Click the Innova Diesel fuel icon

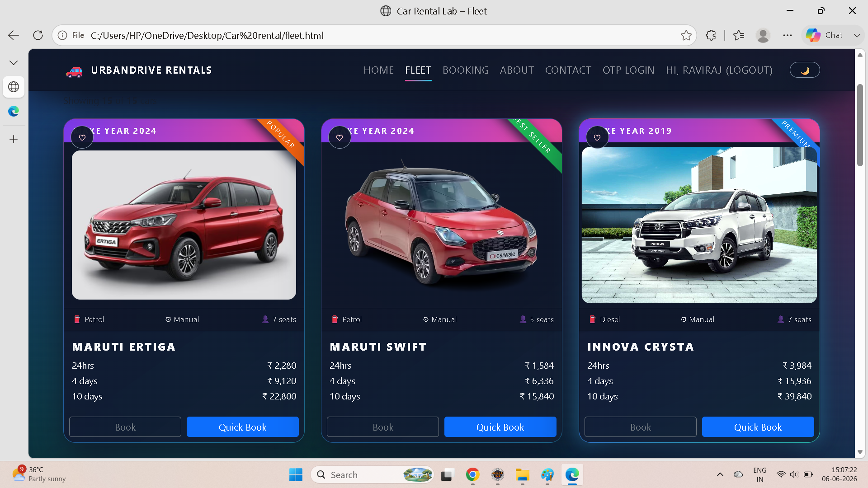(592, 319)
